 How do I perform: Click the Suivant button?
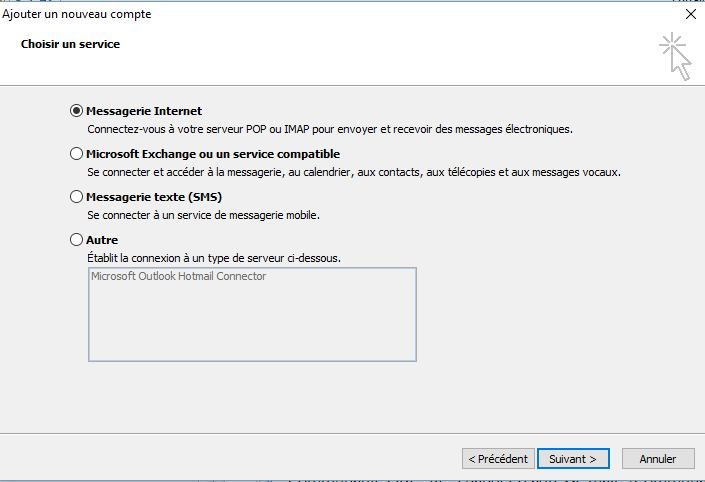click(573, 459)
